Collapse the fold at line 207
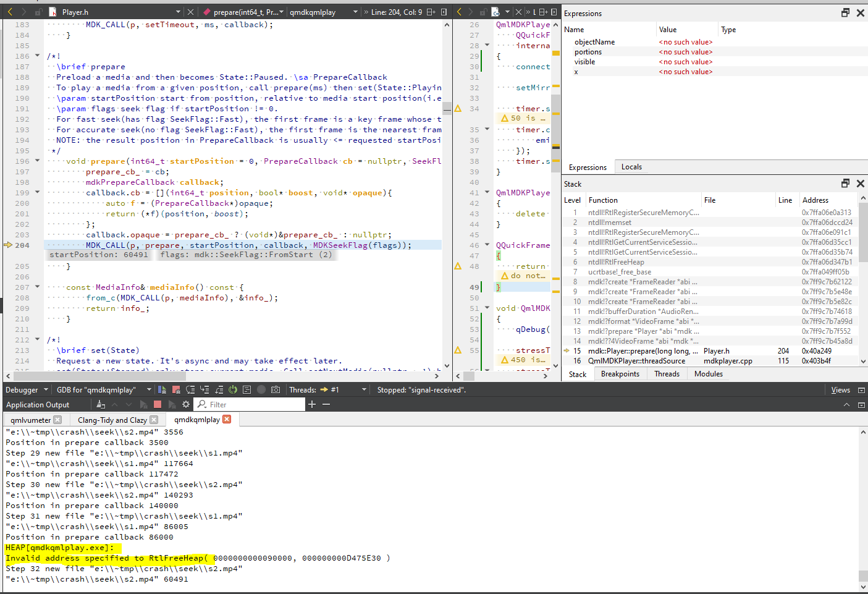 click(37, 287)
